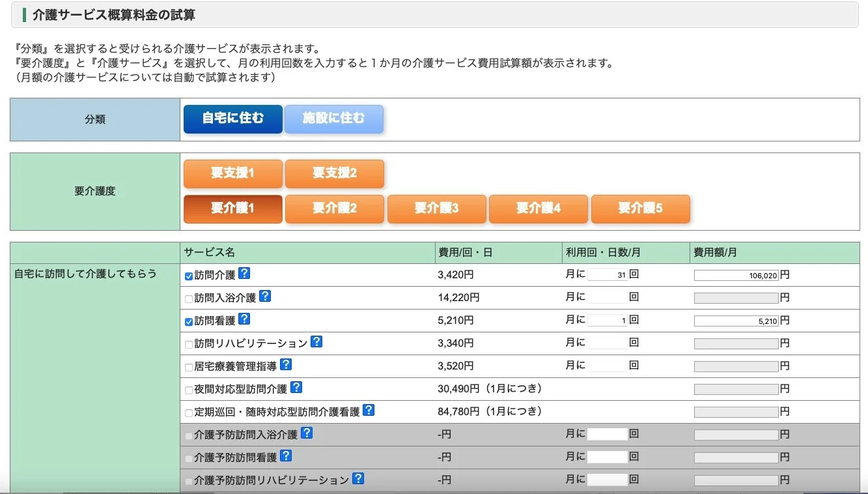The width and height of the screenshot is (868, 494).
Task: Click the 訪問介護 monthly cost field 106,020
Action: 736,275
